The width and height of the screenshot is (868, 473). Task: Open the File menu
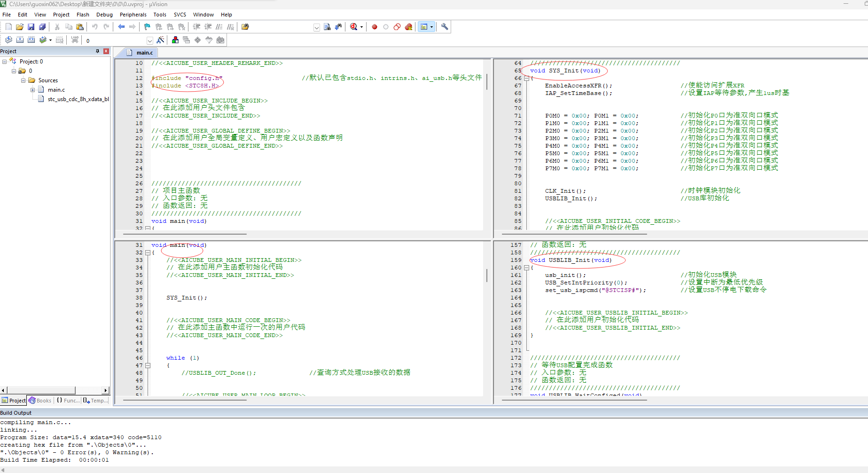pyautogui.click(x=7, y=15)
